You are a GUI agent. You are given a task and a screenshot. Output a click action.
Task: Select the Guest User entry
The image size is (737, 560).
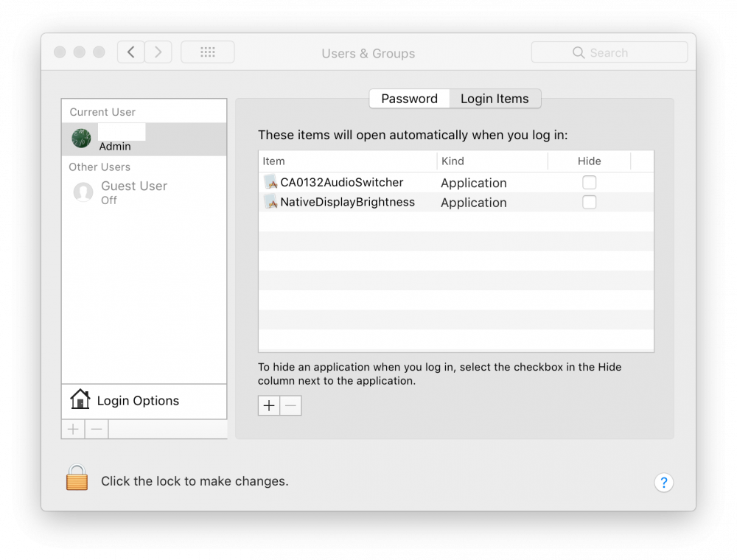tap(144, 192)
